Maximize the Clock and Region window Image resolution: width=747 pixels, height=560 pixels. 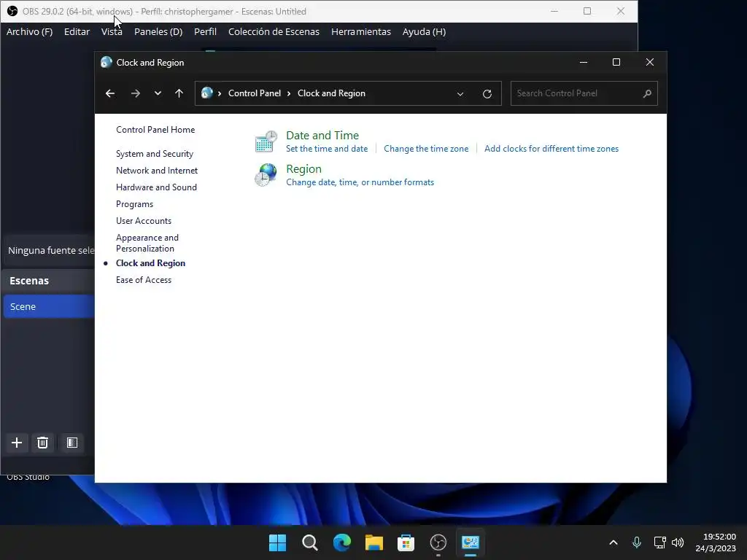616,63
